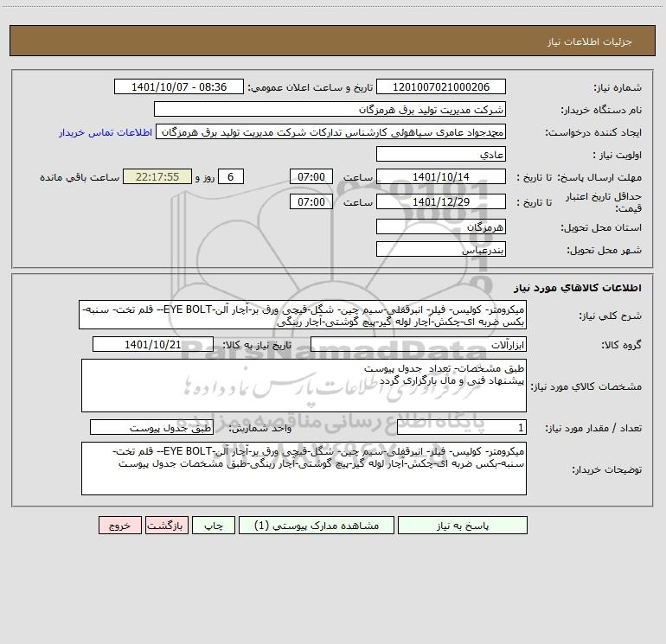Image resolution: width=666 pixels, height=644 pixels.
Task: Click the response deadline date 1401/10/14
Action: [x=441, y=176]
